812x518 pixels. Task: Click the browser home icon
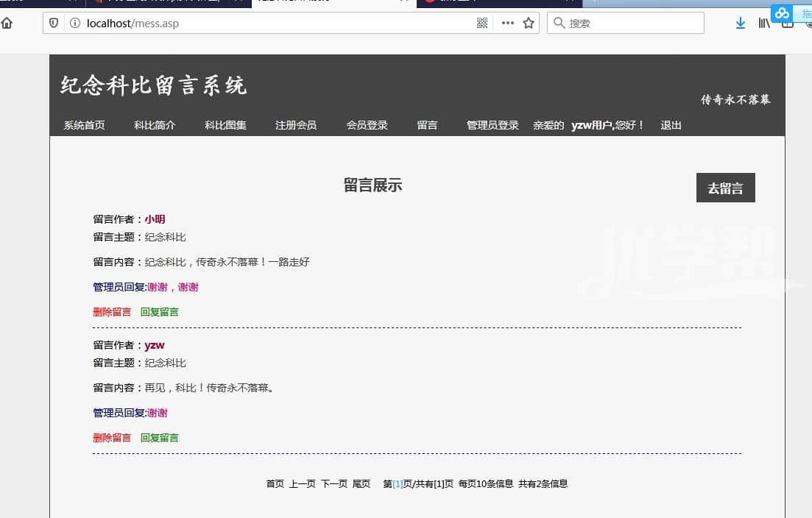tap(7, 24)
